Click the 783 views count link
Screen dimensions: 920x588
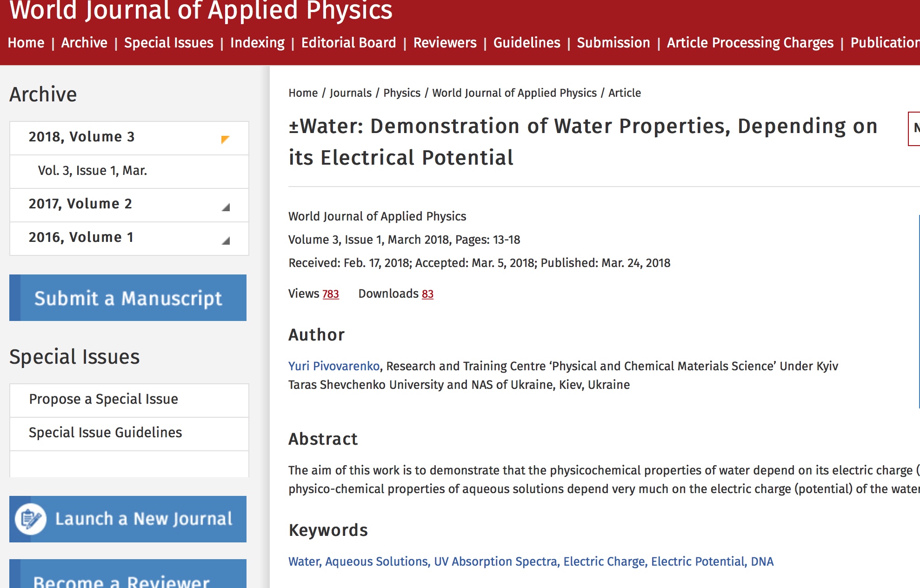point(330,294)
